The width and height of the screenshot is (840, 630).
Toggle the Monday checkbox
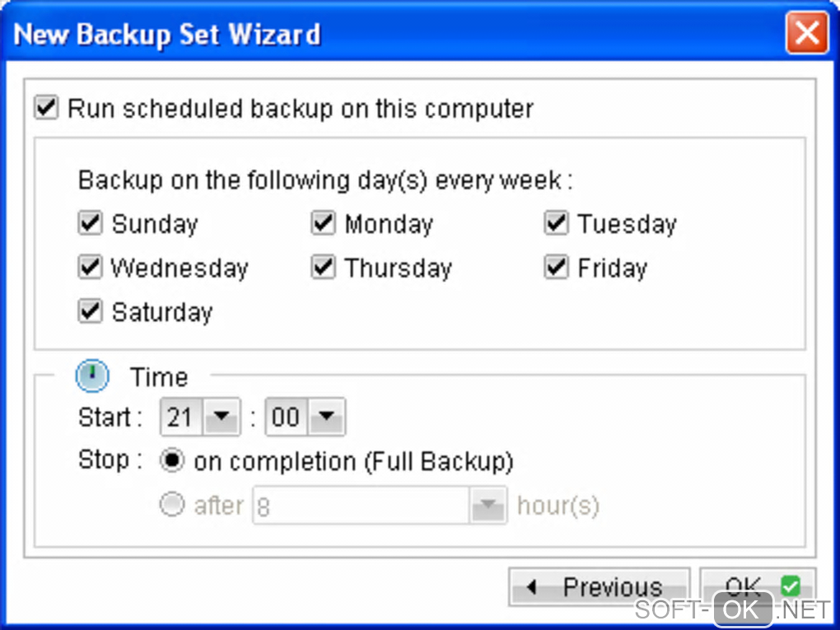[323, 223]
